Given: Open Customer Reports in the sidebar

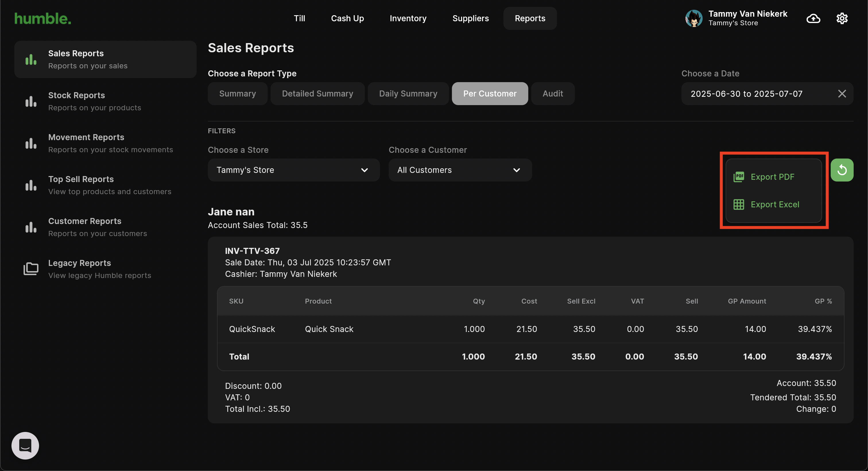Looking at the screenshot, I should click(105, 227).
